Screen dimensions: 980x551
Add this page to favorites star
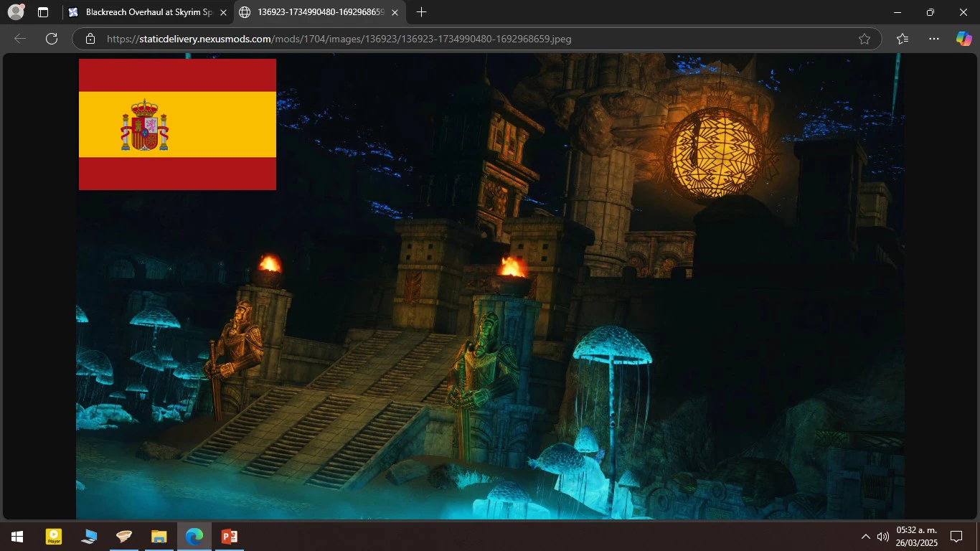click(864, 39)
